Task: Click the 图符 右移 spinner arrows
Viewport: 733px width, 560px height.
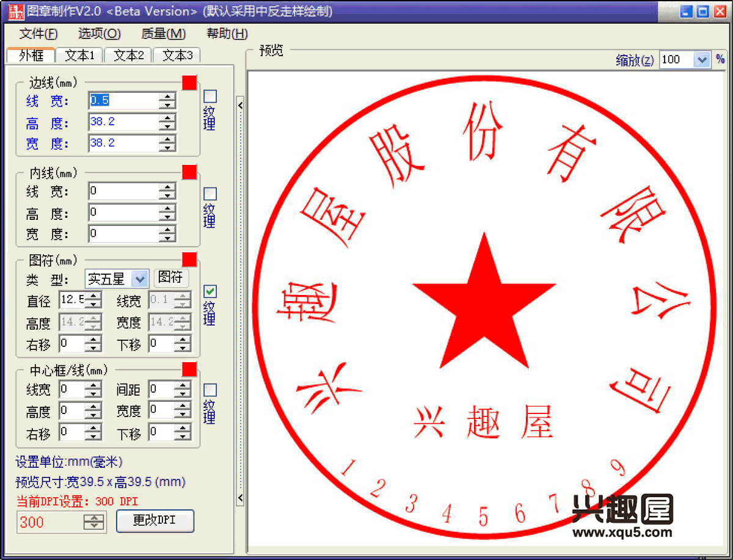Action: click(93, 344)
